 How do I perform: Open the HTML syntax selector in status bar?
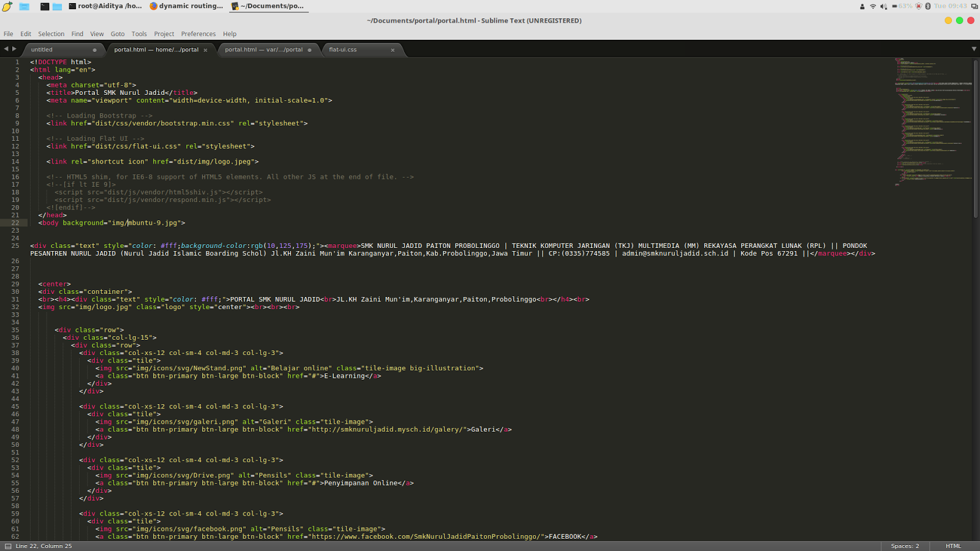point(953,545)
